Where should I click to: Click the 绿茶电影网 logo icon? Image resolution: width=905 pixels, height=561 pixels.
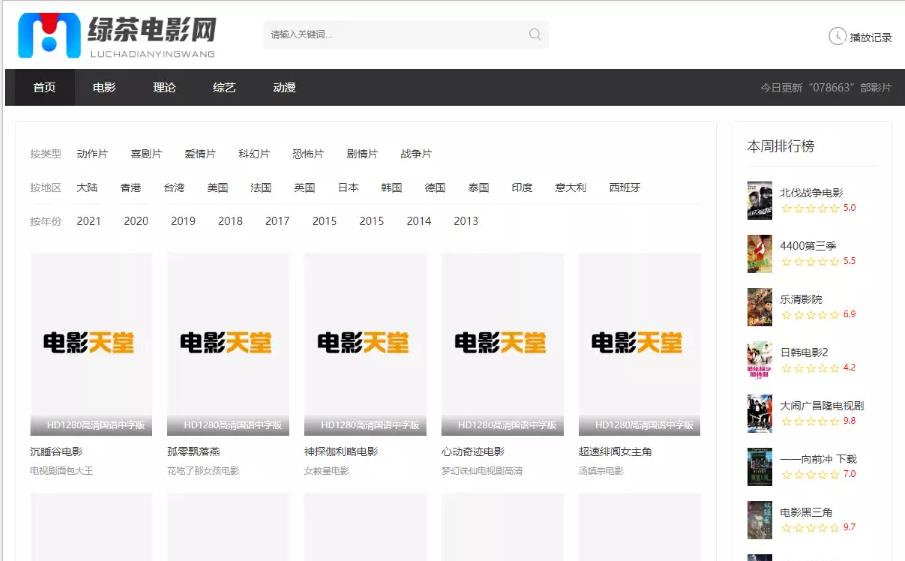pos(49,35)
